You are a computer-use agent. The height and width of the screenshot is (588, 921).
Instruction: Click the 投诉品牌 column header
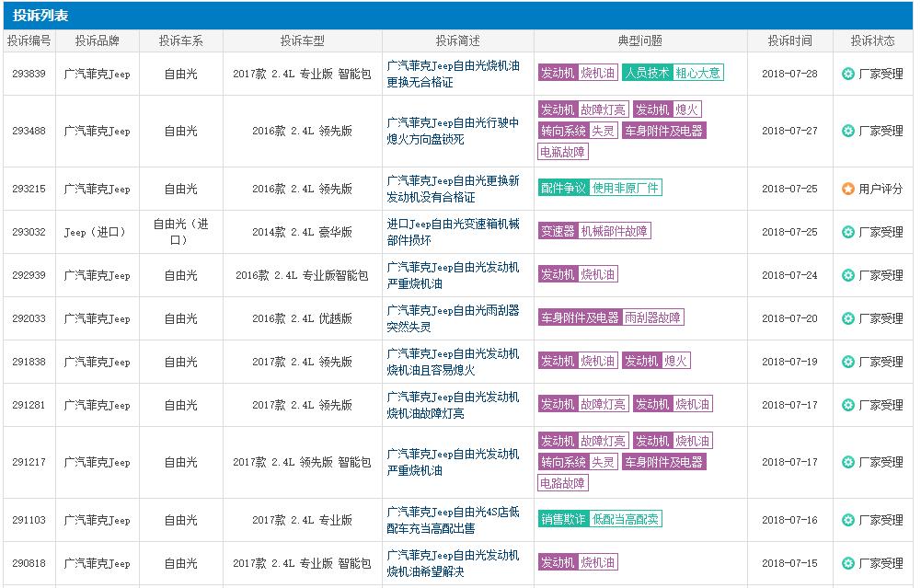[96, 39]
